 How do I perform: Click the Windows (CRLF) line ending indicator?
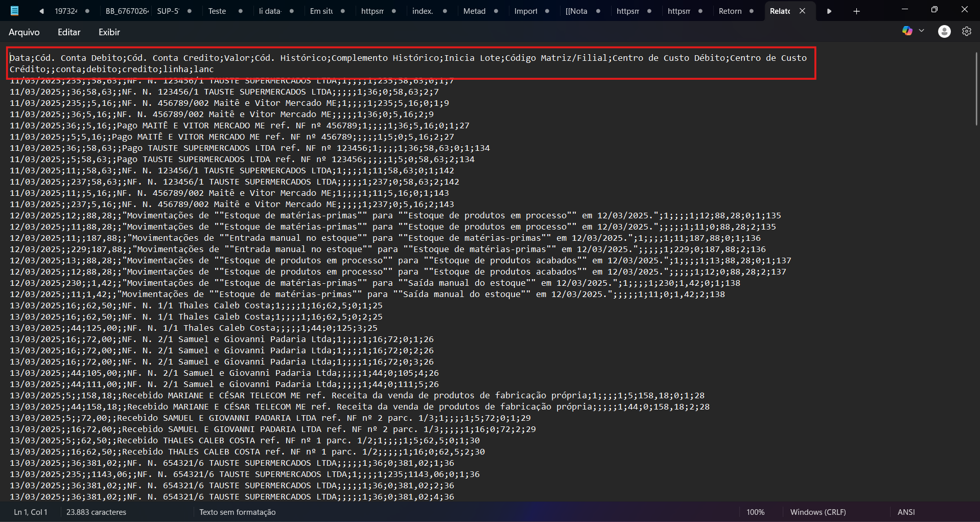pyautogui.click(x=818, y=512)
